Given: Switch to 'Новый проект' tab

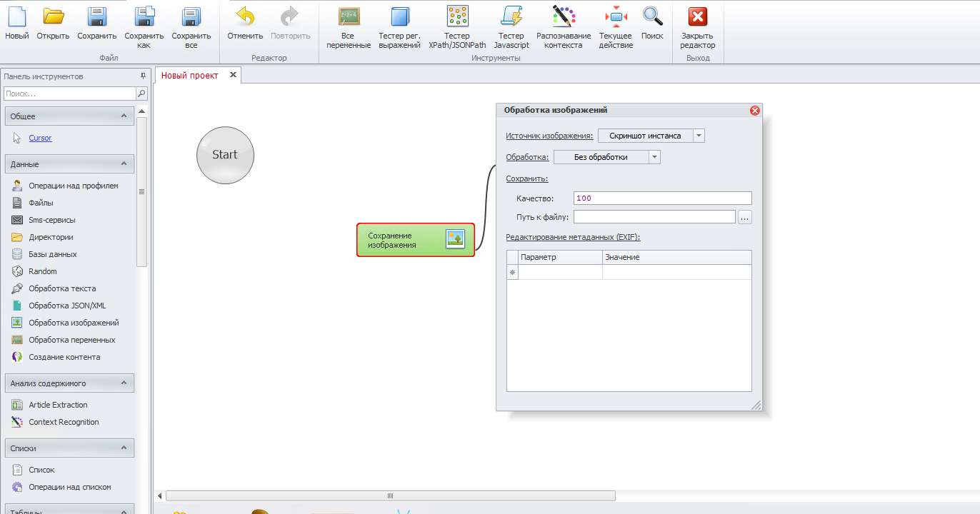Looking at the screenshot, I should pyautogui.click(x=190, y=75).
